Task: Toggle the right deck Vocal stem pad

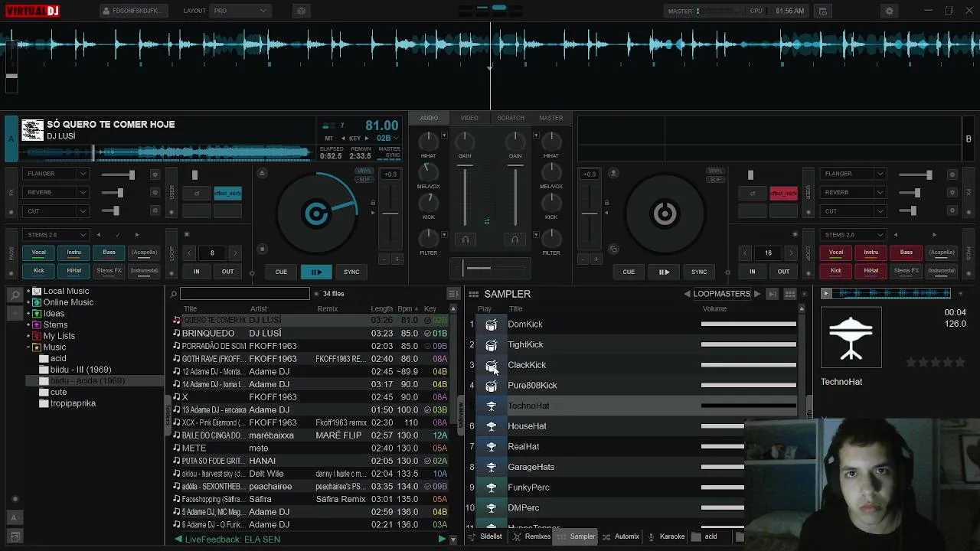Action: [836, 253]
